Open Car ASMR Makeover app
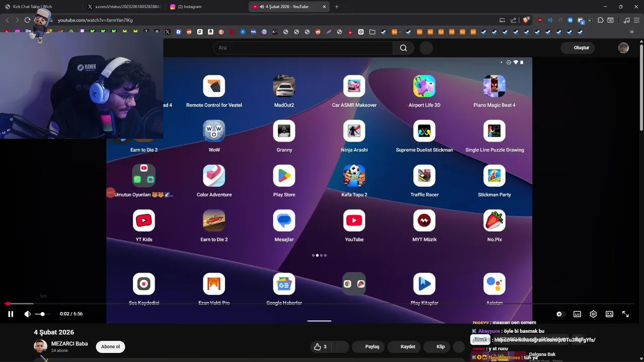This screenshot has width=644, height=362. point(354,86)
